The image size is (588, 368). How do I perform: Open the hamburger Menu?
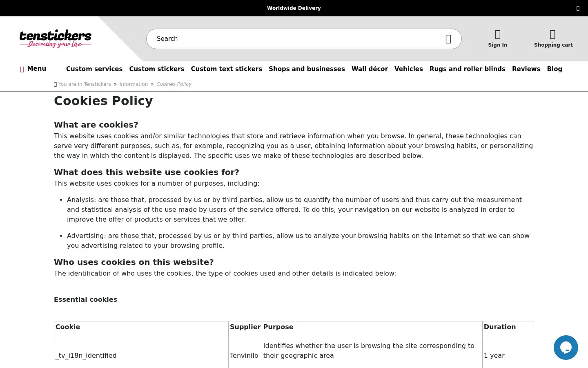33,69
